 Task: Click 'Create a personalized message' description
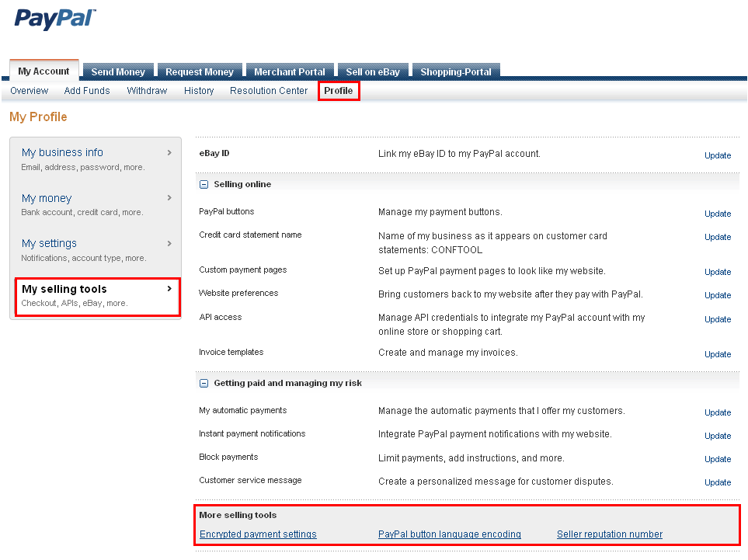[496, 482]
